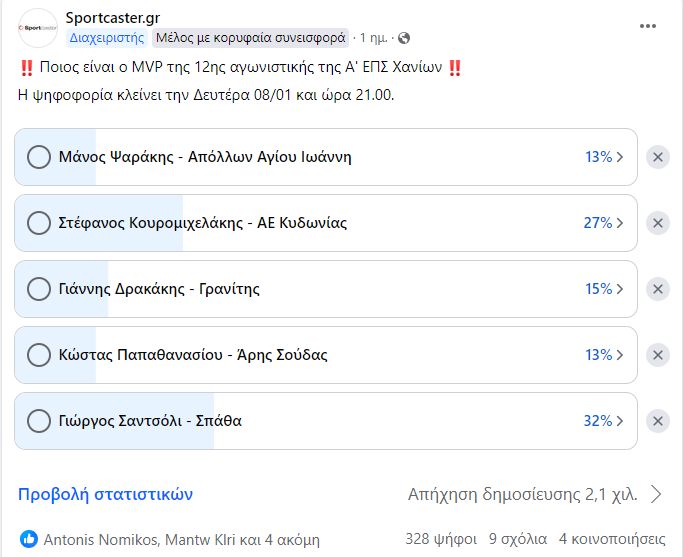Remove option Μάνος Ψαράκης with X icon
The width and height of the screenshot is (683, 557).
coord(657,157)
